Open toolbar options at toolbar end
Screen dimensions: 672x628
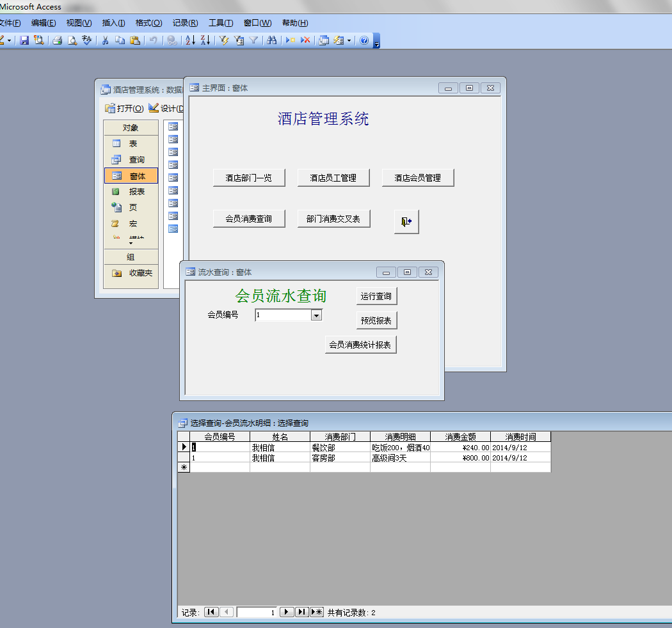click(x=377, y=41)
